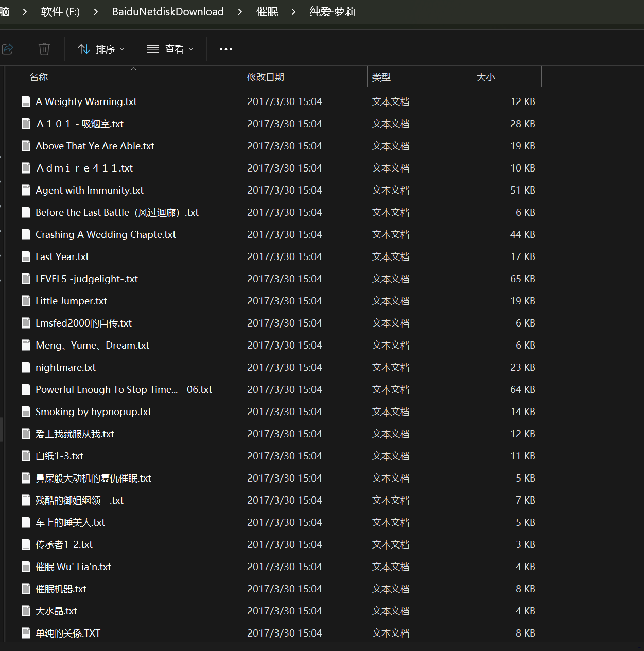644x651 pixels.
Task: Click the 名称 column header
Action: 39,77
